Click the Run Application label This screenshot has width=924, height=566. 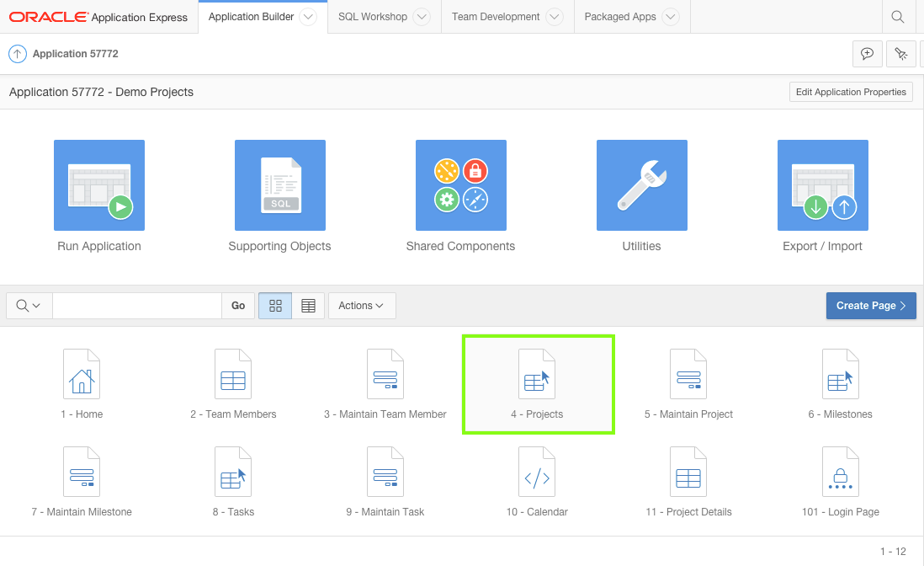click(99, 247)
